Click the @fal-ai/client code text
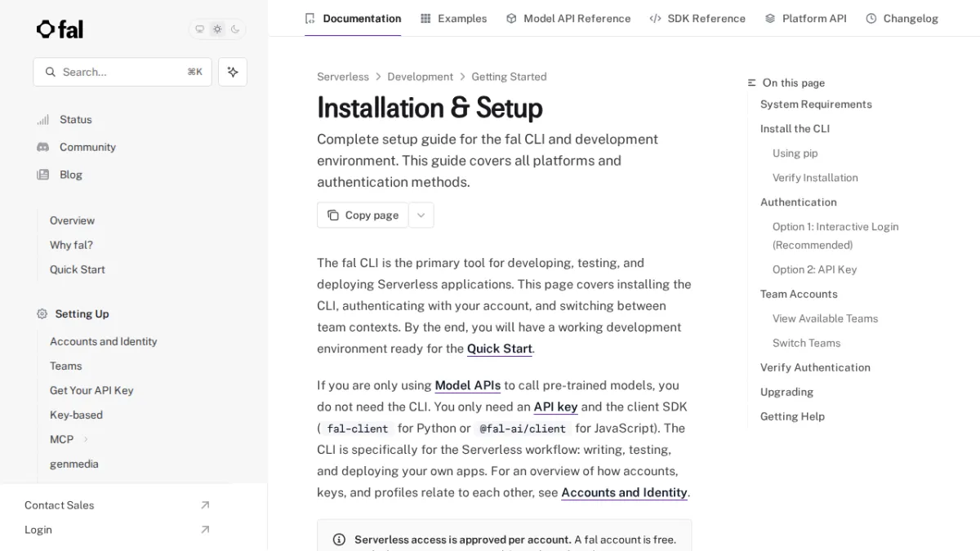The image size is (980, 551). click(523, 429)
